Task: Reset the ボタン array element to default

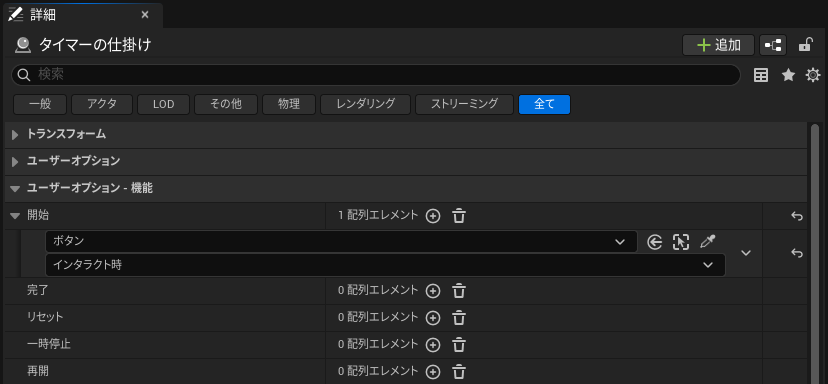Action: point(797,254)
